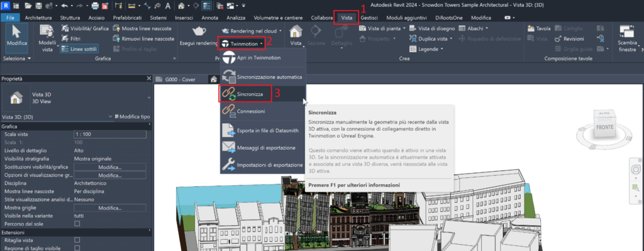The image size is (644, 251).
Task: Click the Revisioni tool
Action: click(569, 38)
